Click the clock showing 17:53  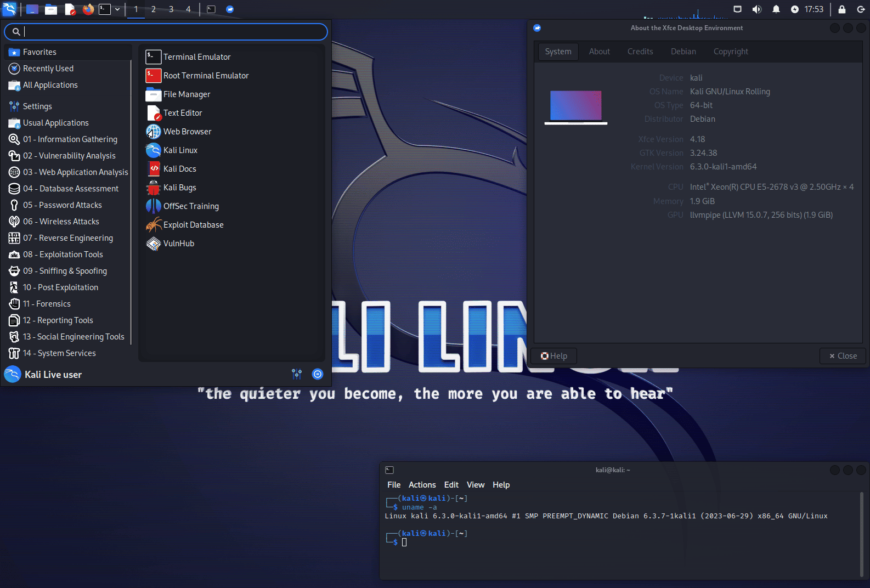814,9
